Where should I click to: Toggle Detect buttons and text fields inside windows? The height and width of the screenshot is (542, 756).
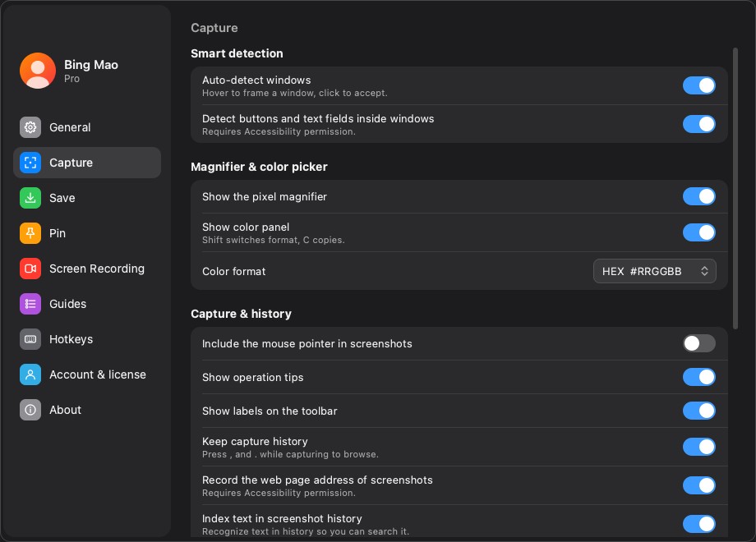click(x=698, y=124)
